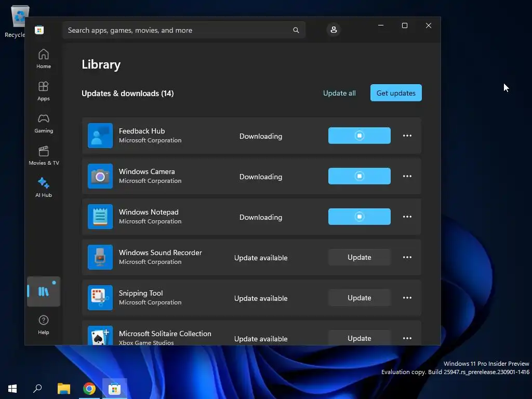Select the Windows Sound Recorder title text
This screenshot has height=399, width=532.
coord(160,252)
